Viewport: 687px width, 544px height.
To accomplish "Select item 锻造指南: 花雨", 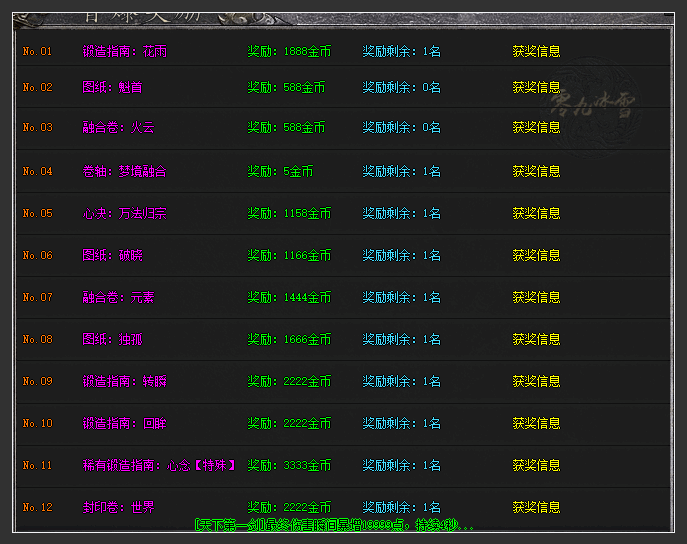I will click(124, 51).
